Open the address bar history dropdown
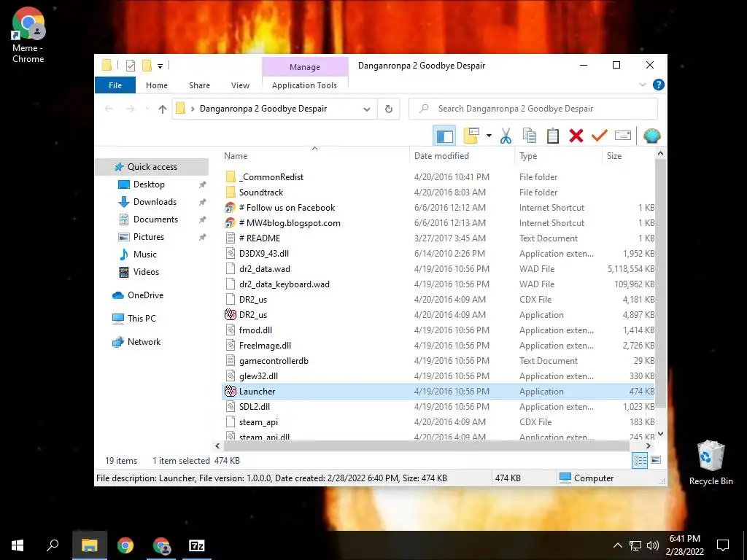The image size is (747, 560). [x=366, y=109]
